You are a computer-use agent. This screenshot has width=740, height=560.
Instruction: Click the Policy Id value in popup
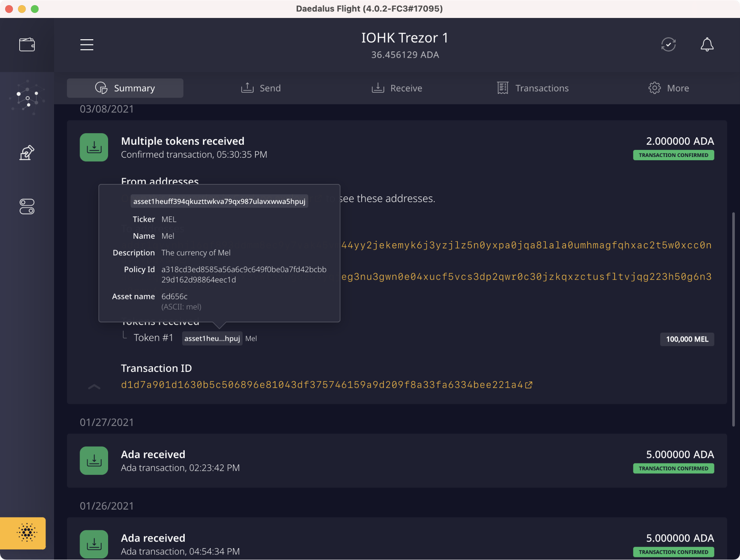click(244, 274)
